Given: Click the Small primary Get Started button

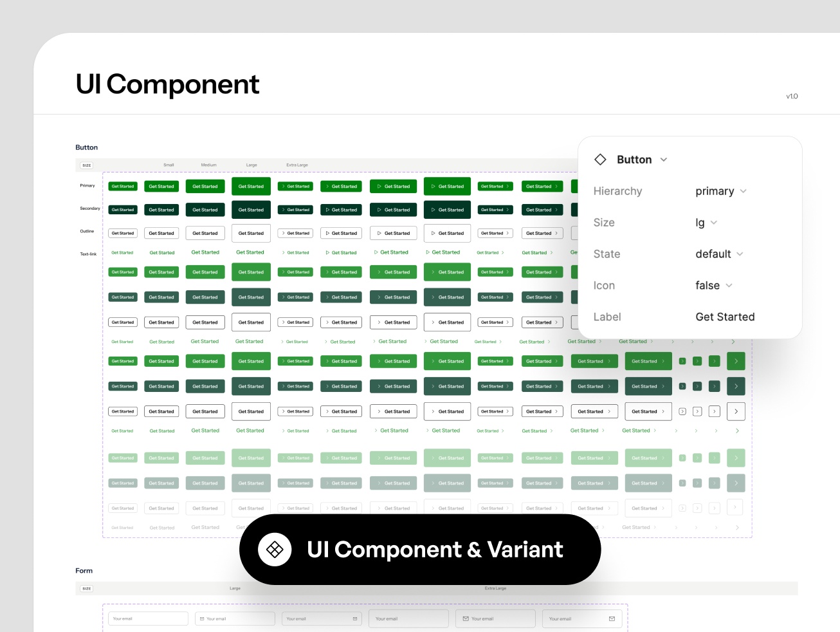Looking at the screenshot, I should 122,186.
